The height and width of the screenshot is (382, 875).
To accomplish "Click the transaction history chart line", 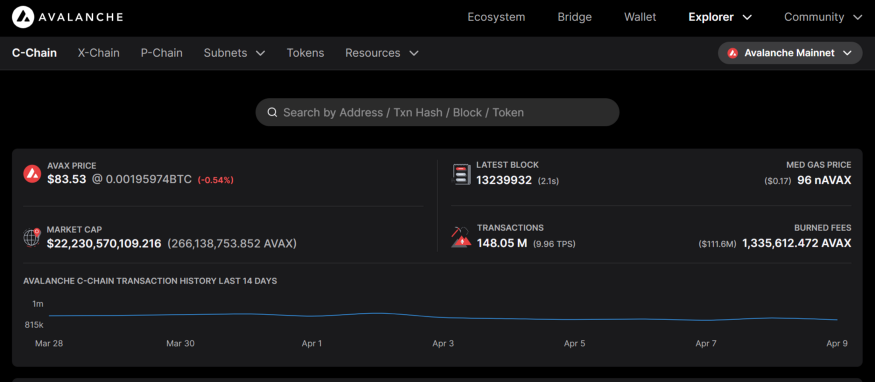I will pyautogui.click(x=443, y=317).
